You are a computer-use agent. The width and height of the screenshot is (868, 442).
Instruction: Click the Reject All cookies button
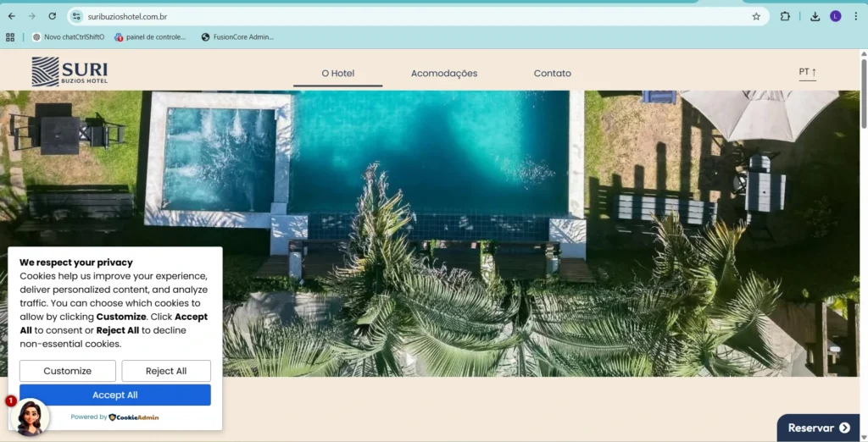(166, 371)
